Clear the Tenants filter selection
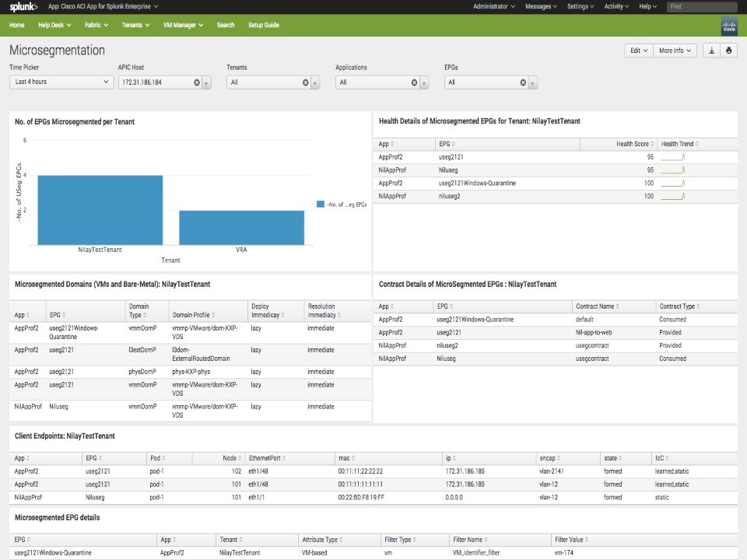 tap(305, 82)
